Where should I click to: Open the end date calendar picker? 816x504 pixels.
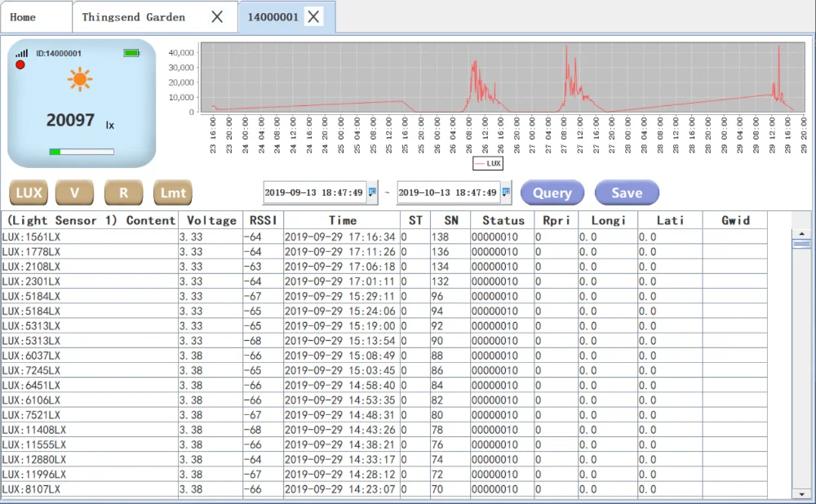point(506,192)
